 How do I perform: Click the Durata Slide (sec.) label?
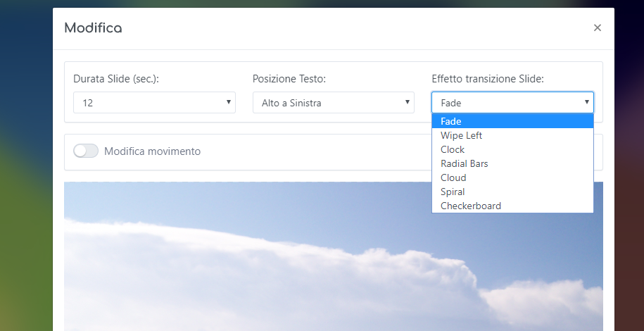pyautogui.click(x=116, y=79)
